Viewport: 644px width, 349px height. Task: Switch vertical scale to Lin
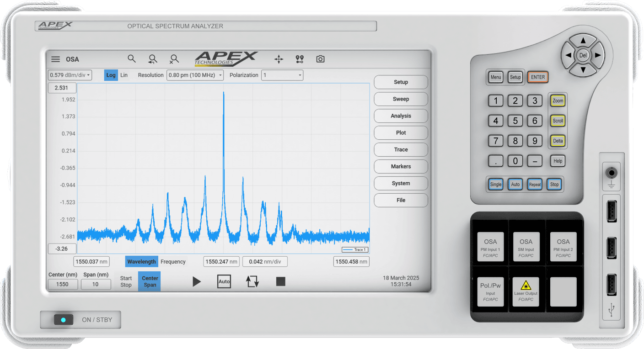[x=124, y=75]
